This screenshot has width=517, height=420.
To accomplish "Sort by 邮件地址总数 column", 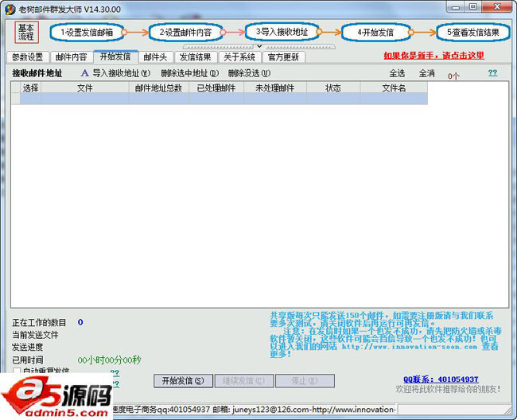I will point(159,88).
